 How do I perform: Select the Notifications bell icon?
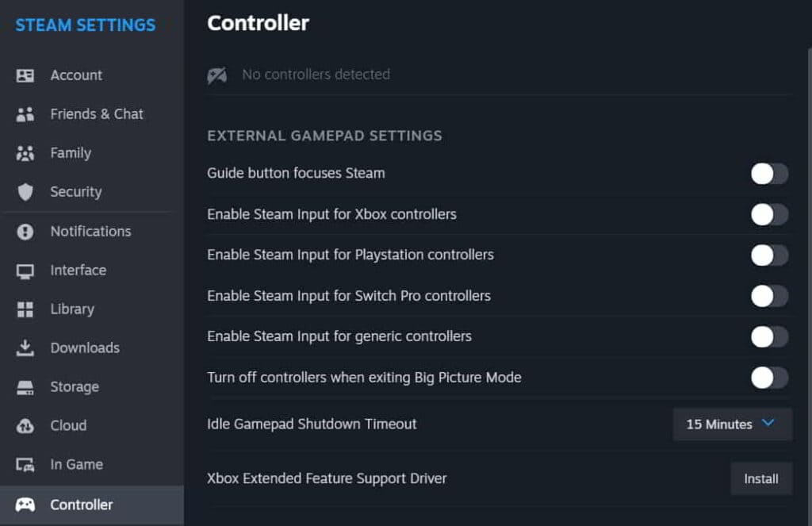28,231
